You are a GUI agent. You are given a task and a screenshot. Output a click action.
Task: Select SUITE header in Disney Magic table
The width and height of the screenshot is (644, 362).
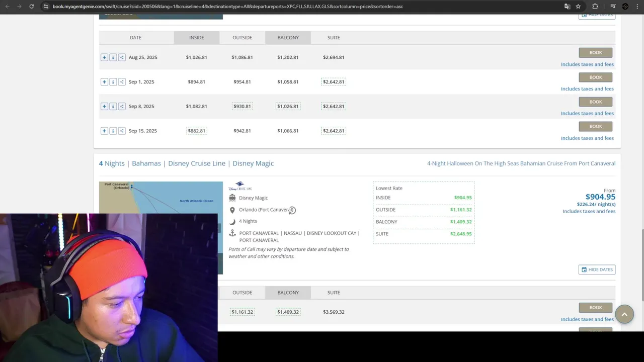pos(334,293)
